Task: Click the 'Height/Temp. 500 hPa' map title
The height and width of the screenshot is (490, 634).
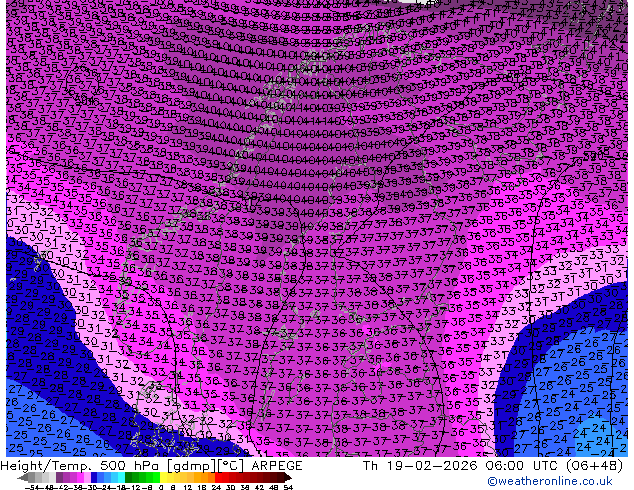Action: pos(81,466)
